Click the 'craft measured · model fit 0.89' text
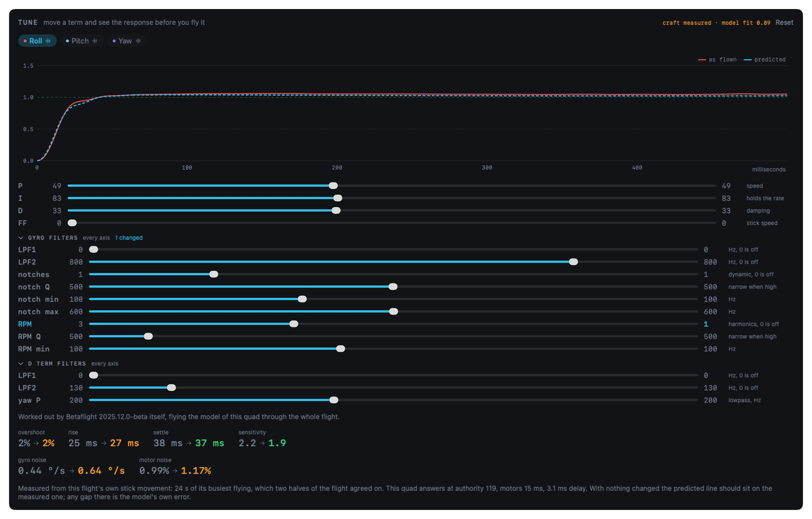This screenshot has width=812, height=519. click(x=716, y=23)
